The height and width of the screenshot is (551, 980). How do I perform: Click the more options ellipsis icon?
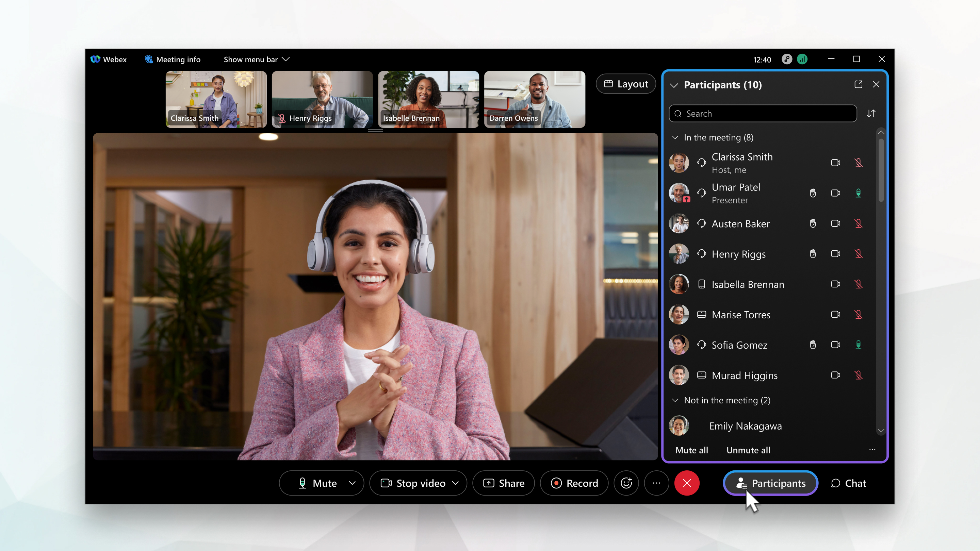tap(656, 483)
